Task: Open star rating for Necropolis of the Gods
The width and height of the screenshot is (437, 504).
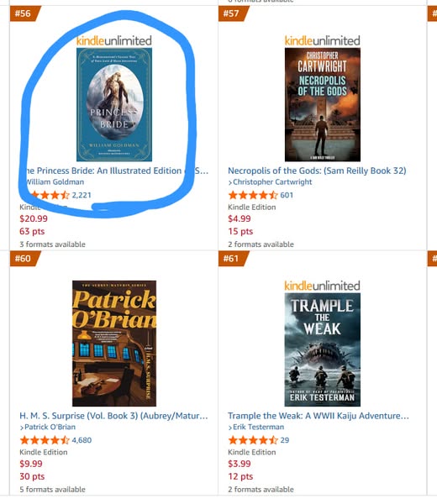Action: point(253,195)
